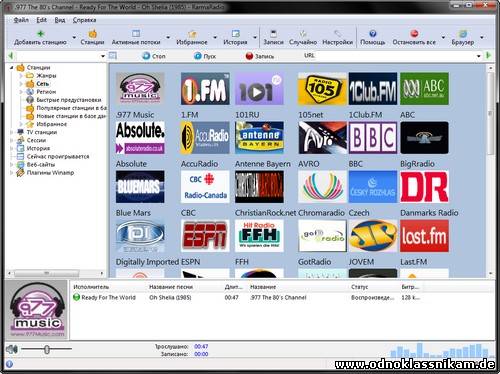Open the История toolbar icon
Screen dimensions: 500x374
(235, 33)
